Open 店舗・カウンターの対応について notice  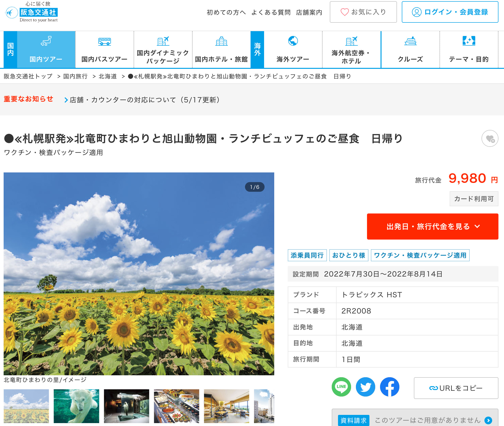point(144,100)
